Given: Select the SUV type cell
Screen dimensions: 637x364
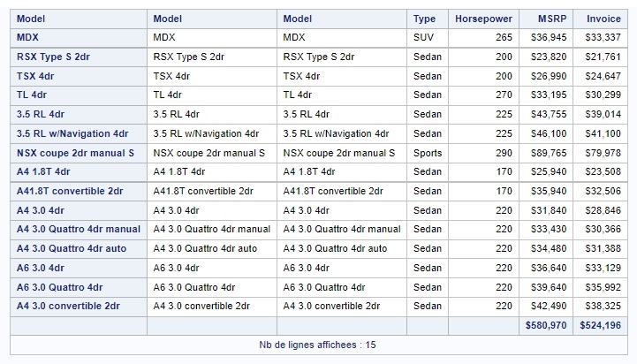Looking at the screenshot, I should 423,37.
